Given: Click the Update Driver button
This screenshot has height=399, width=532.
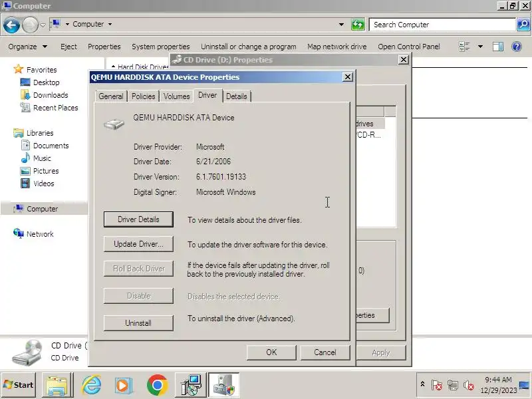Looking at the screenshot, I should [138, 244].
